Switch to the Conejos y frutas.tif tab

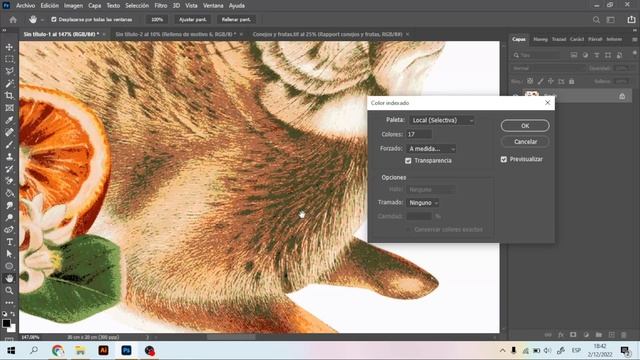click(327, 34)
